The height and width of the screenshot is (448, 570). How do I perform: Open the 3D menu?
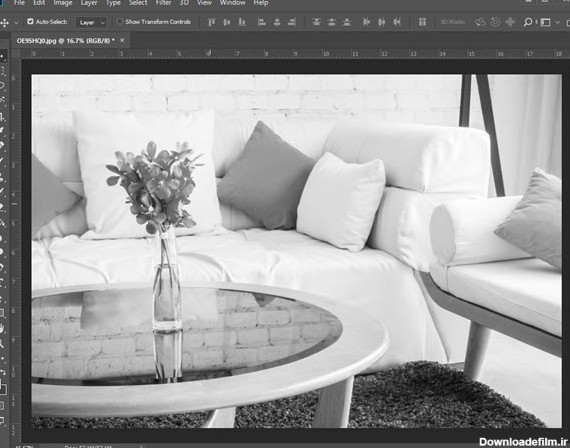tap(184, 3)
